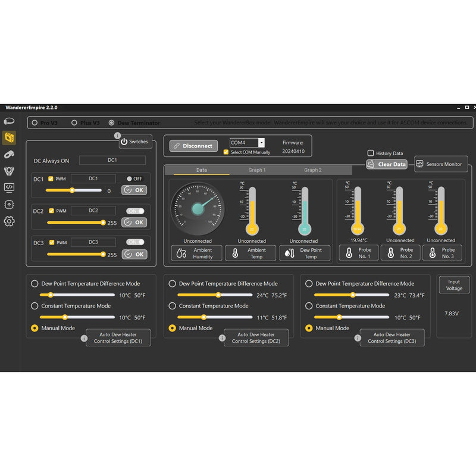Open Auto Dew Heater Control Settings (DC3)
This screenshot has width=476, height=476.
click(x=392, y=338)
